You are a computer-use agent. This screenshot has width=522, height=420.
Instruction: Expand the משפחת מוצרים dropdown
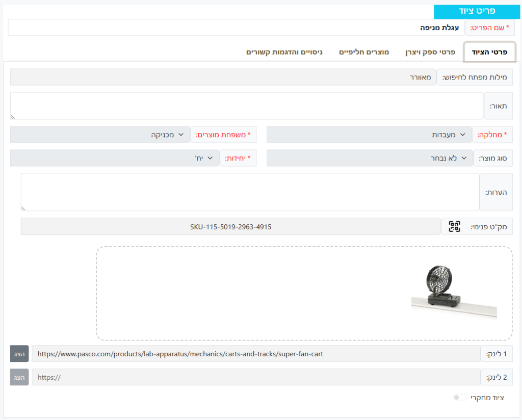[100, 135]
